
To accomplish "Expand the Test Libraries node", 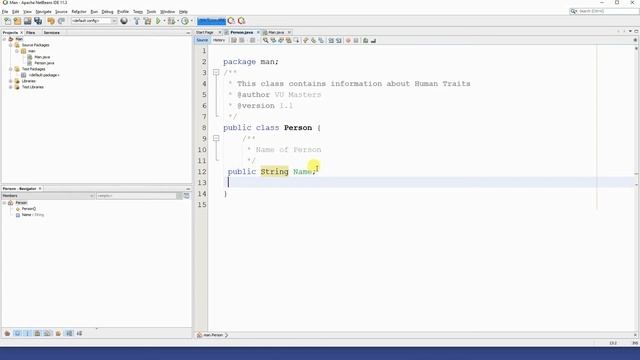I will pos(11,87).
